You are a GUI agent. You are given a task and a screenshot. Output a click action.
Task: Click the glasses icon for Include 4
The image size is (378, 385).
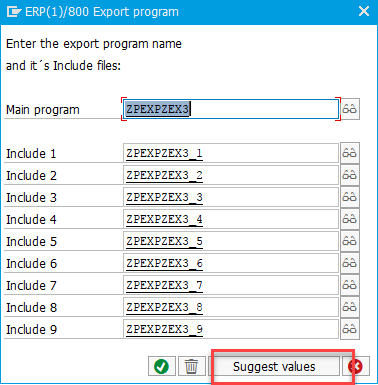coord(349,219)
